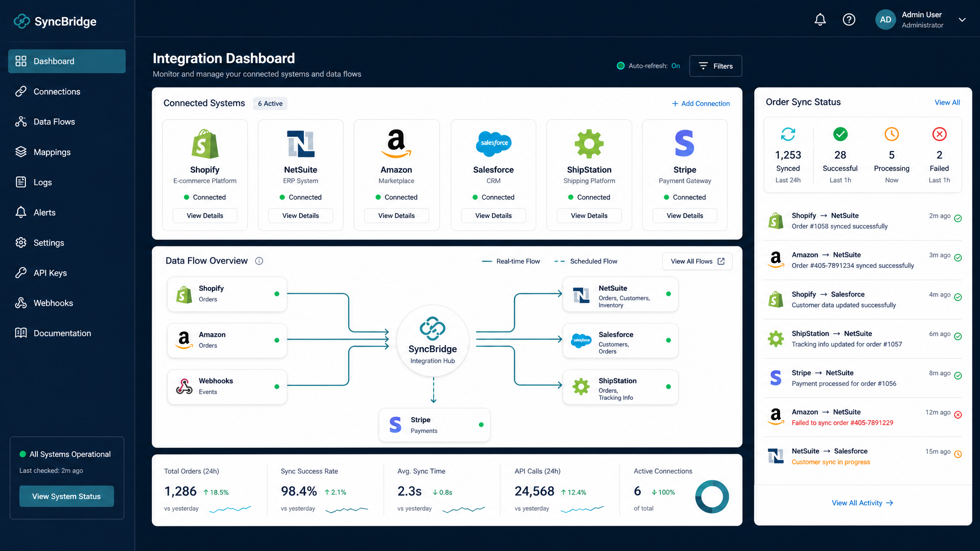Open the notifications bell icon
The height and width of the screenshot is (551, 980).
820,20
